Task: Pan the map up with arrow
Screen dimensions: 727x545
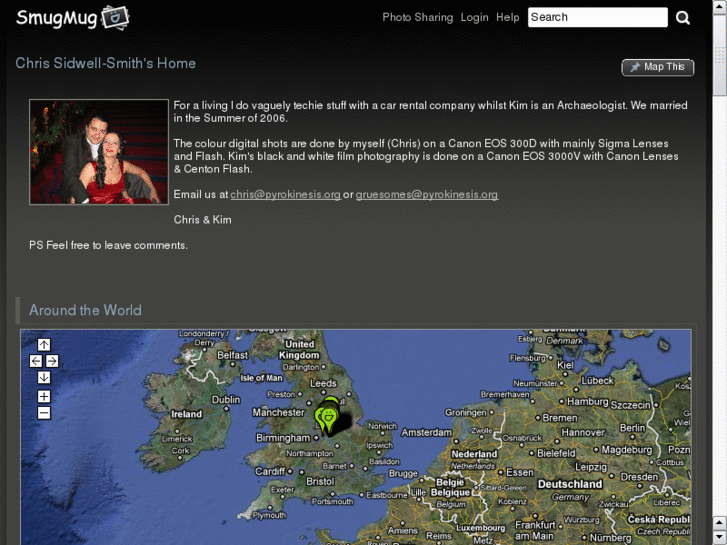Action: click(x=44, y=345)
